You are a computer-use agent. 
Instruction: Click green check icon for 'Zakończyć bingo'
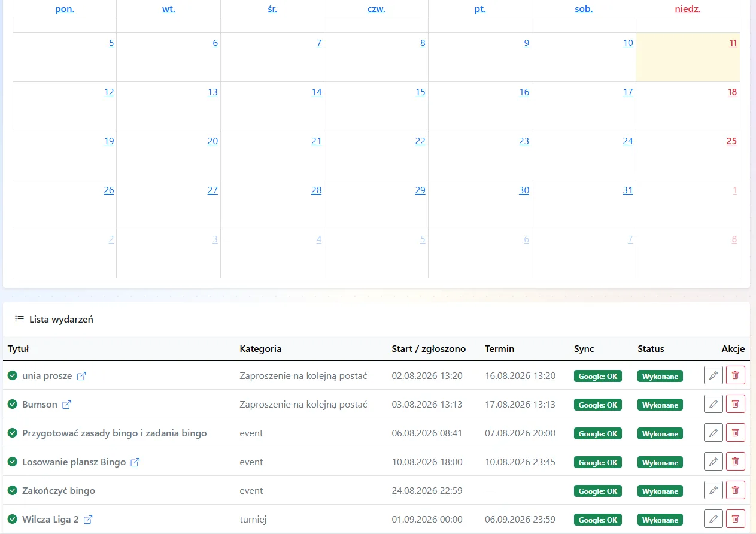pyautogui.click(x=12, y=490)
